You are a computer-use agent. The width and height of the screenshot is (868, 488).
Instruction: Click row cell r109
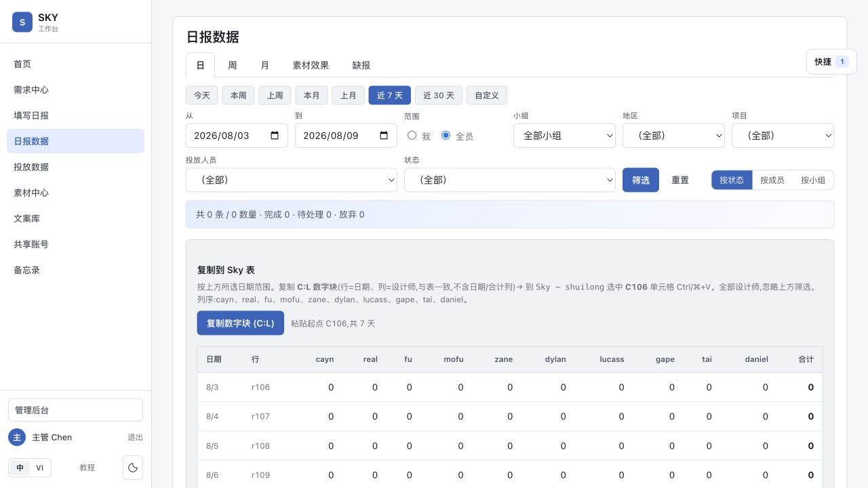(260, 475)
